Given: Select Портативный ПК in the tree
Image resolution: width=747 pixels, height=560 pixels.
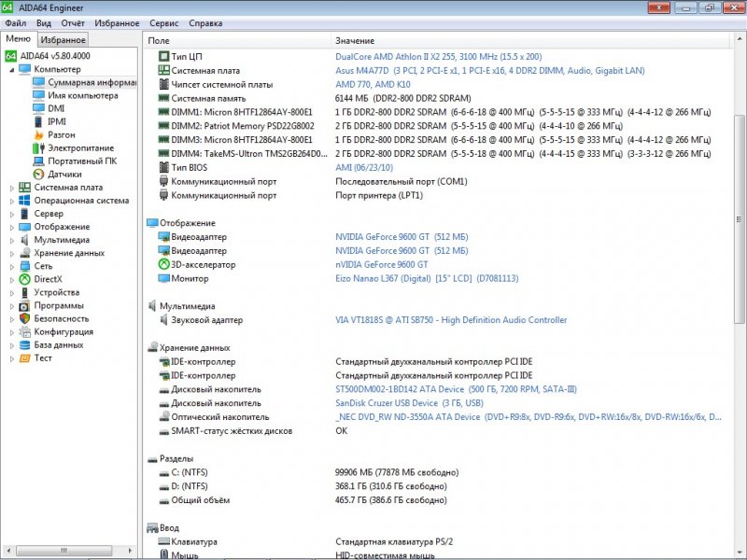Looking at the screenshot, I should [x=82, y=161].
